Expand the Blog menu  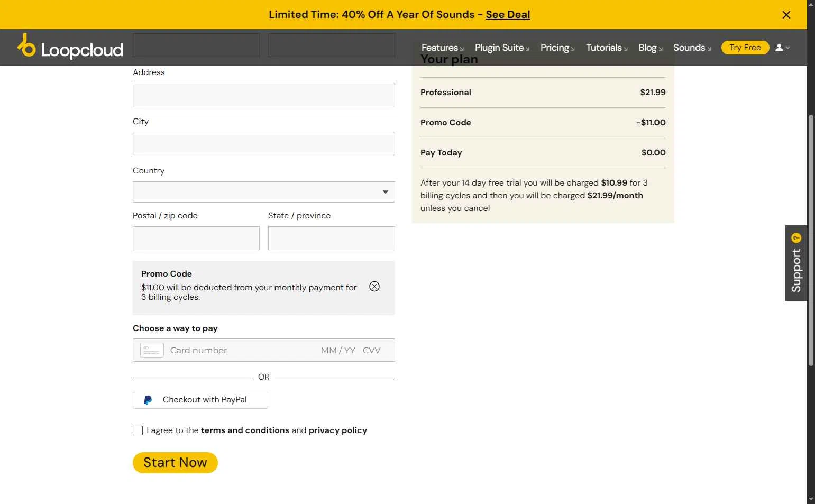(x=651, y=48)
